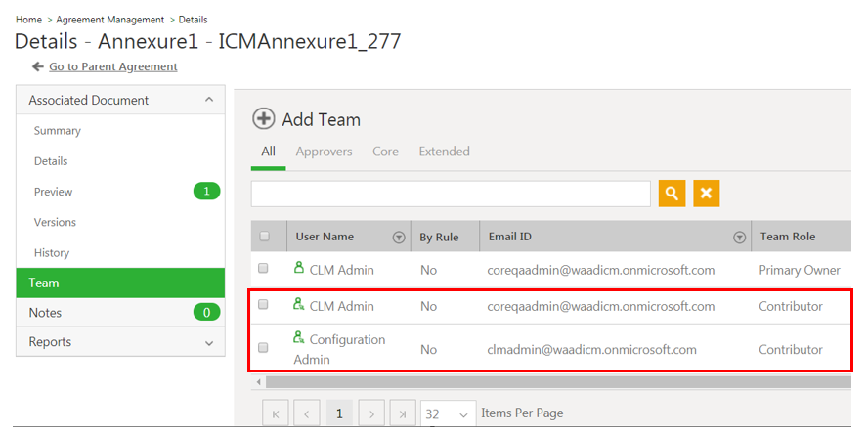Click the Add Team plus icon
This screenshot has width=868, height=435.
pos(263,119)
